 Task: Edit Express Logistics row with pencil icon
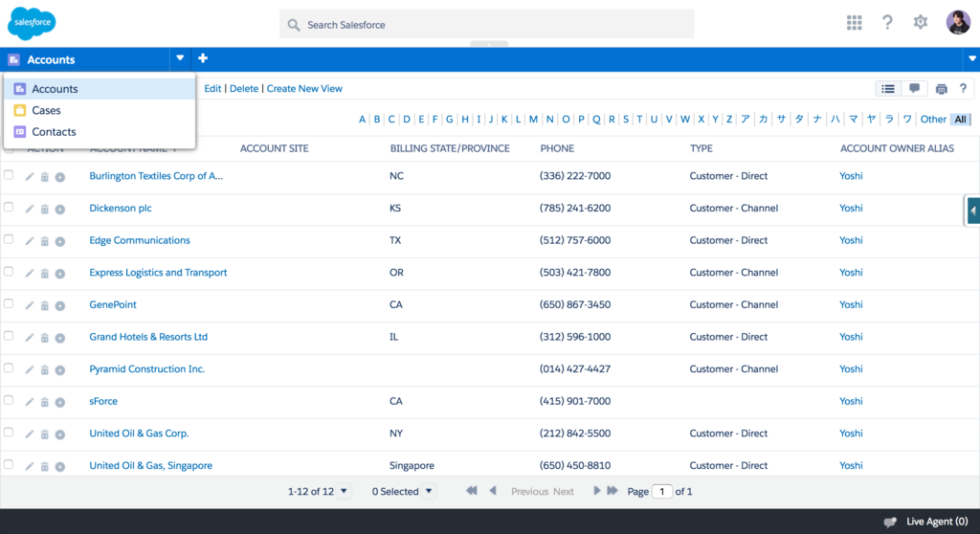point(30,274)
